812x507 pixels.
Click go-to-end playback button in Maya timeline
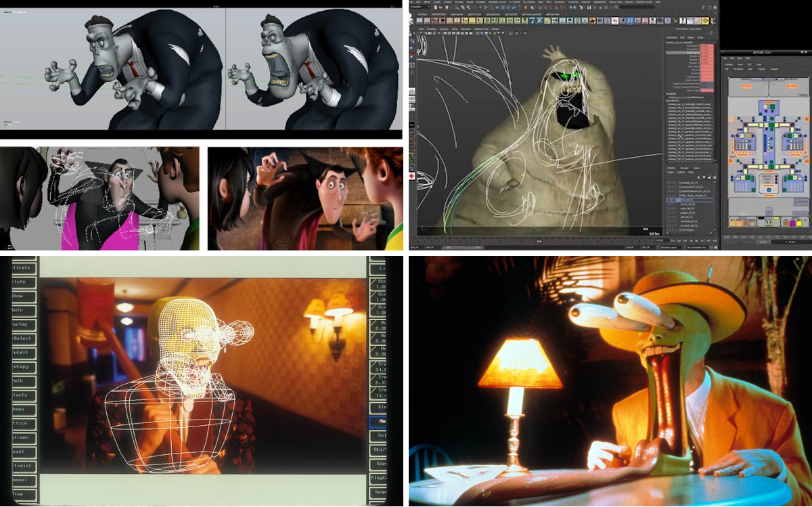click(714, 240)
